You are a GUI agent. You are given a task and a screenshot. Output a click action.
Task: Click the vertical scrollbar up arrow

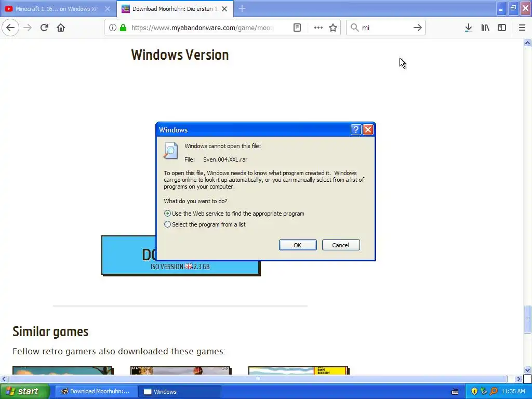(527, 43)
